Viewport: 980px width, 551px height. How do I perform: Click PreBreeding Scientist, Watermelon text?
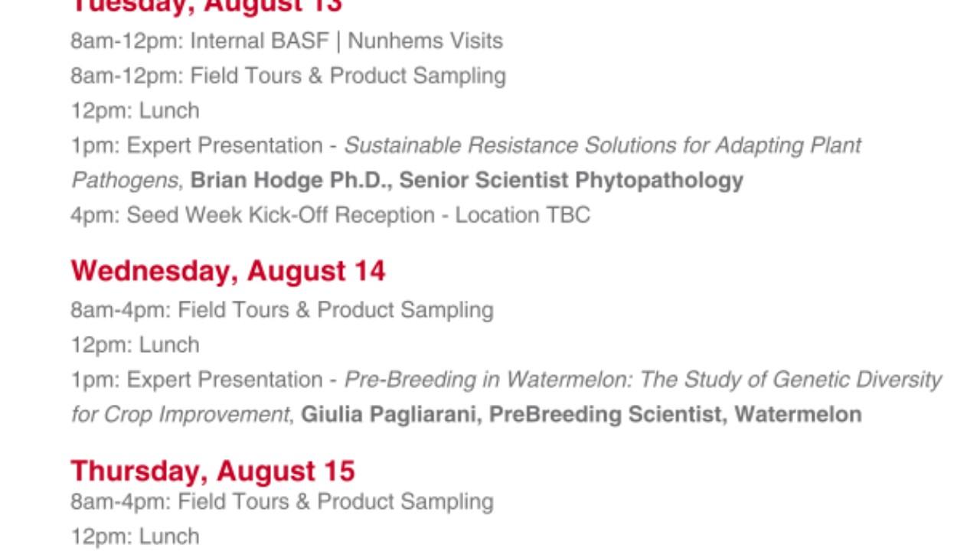675,415
